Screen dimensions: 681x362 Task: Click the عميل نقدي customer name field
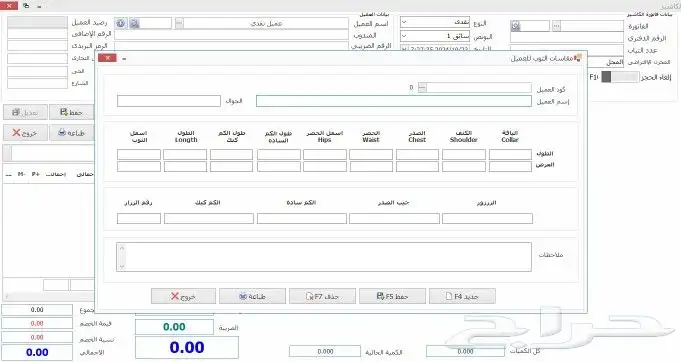(266, 23)
